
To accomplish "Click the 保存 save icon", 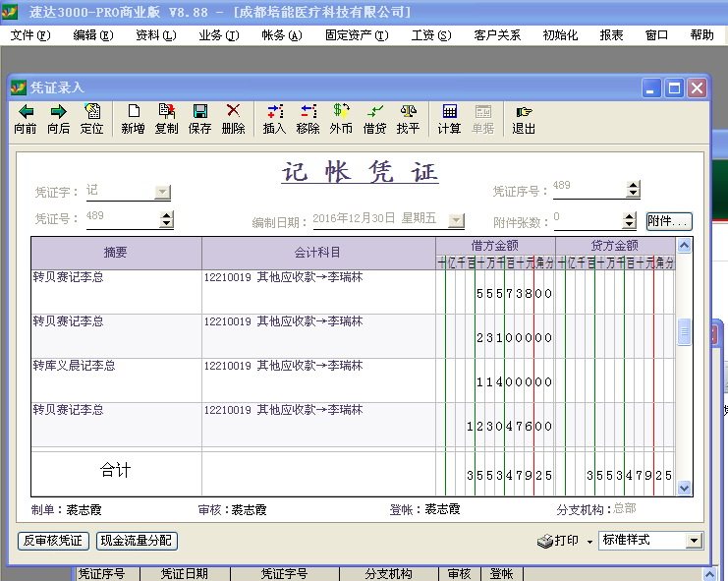I will [x=199, y=112].
